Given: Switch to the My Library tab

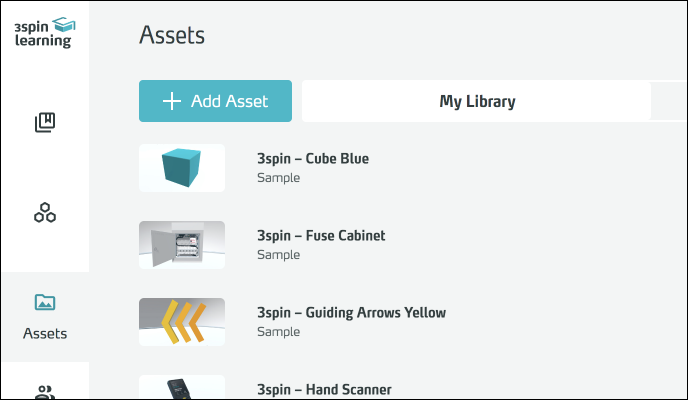Looking at the screenshot, I should click(476, 101).
